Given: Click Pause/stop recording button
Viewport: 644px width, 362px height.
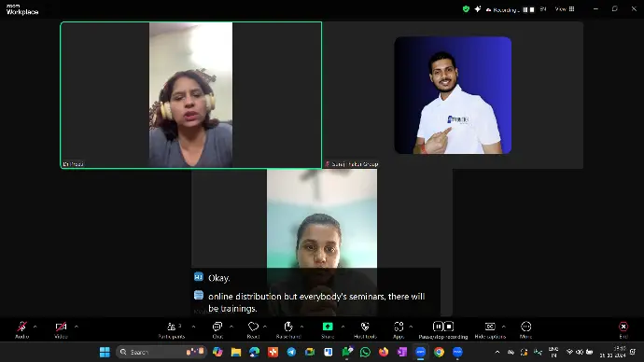Looking at the screenshot, I should [443, 329].
